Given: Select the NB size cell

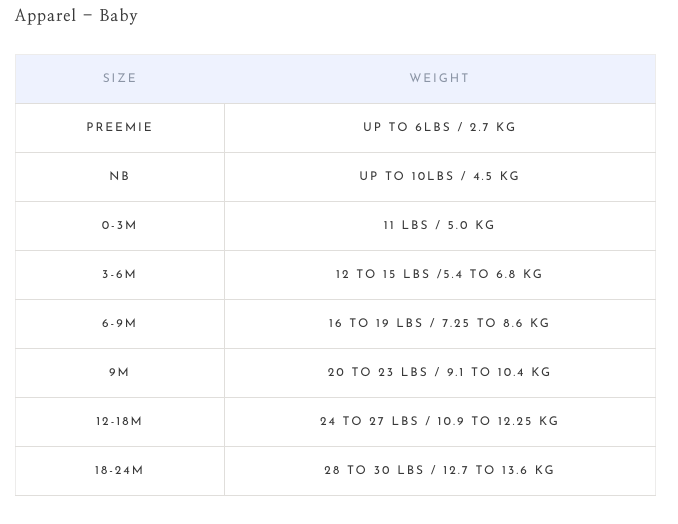Looking at the screenshot, I should coord(119,177).
